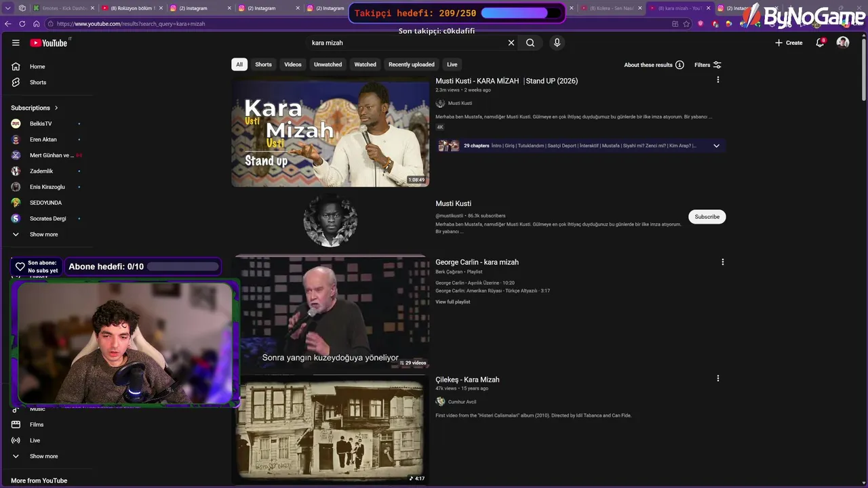
Task: Click the YouTube logo
Action: (x=48, y=43)
